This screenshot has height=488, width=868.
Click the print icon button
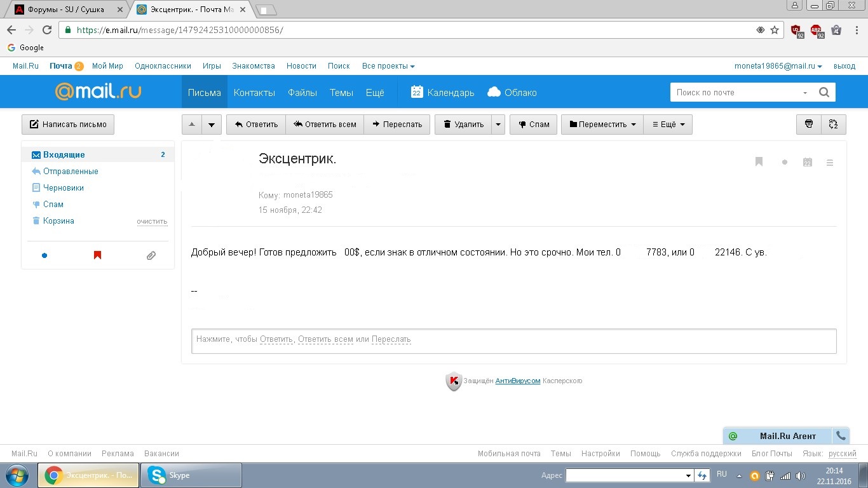[808, 125]
